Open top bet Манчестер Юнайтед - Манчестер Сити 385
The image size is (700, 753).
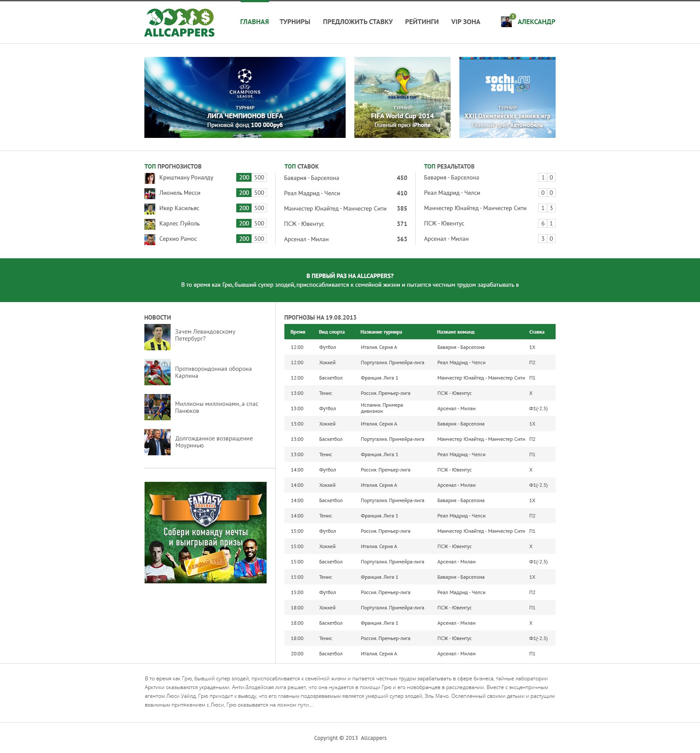[x=346, y=208]
